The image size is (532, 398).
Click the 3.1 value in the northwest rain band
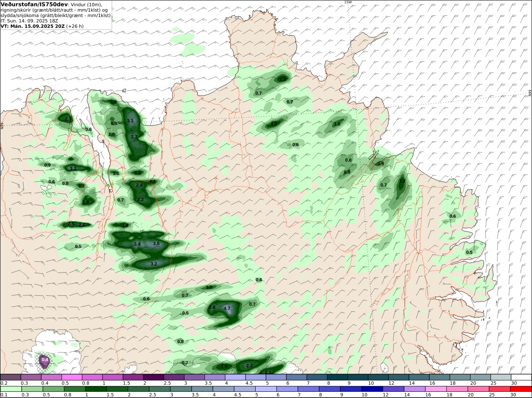130,121
